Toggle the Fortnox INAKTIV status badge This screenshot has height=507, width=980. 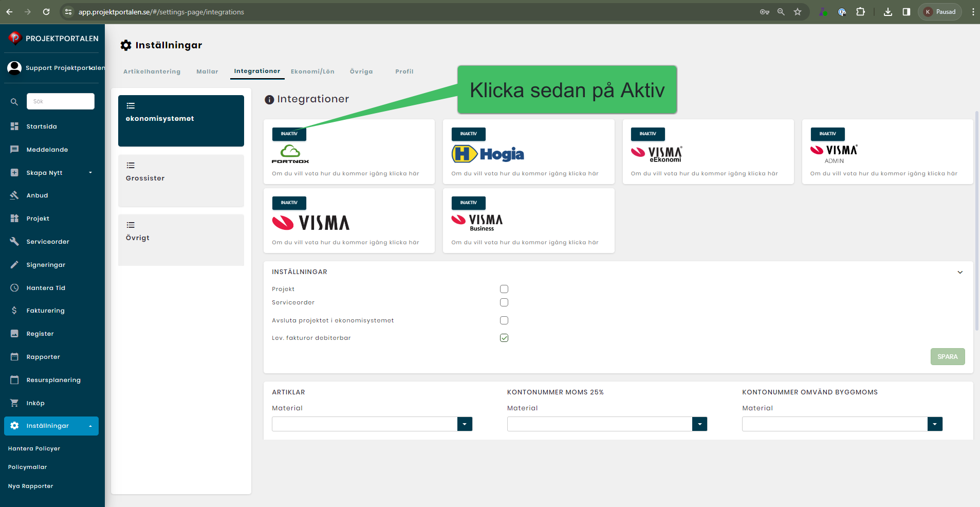pyautogui.click(x=289, y=134)
